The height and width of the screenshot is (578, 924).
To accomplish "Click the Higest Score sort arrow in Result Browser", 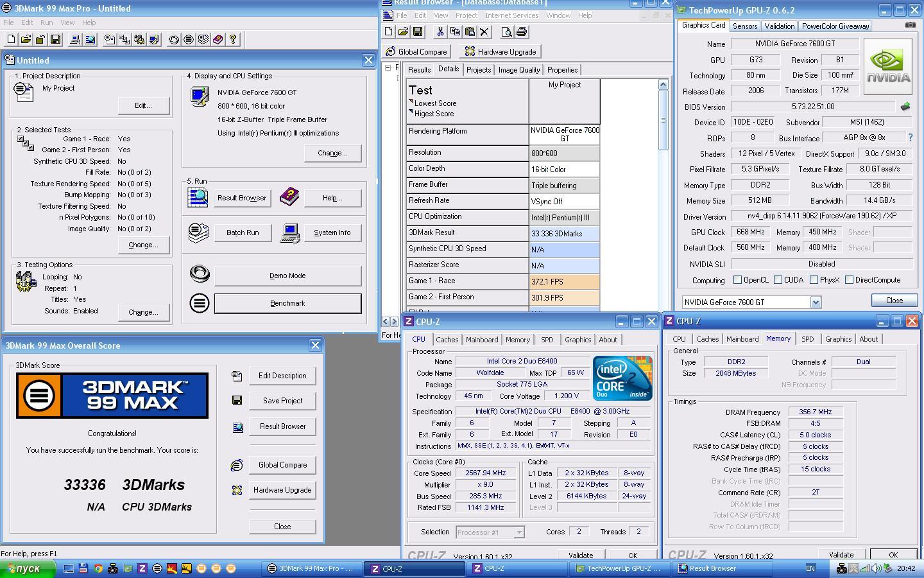I will click(x=411, y=112).
